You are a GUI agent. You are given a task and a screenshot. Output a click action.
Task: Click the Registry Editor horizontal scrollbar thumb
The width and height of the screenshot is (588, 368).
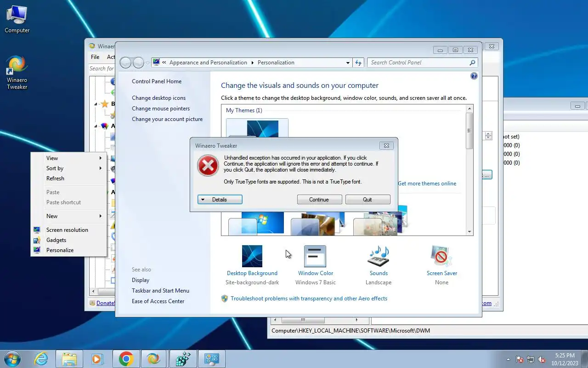pos(303,320)
